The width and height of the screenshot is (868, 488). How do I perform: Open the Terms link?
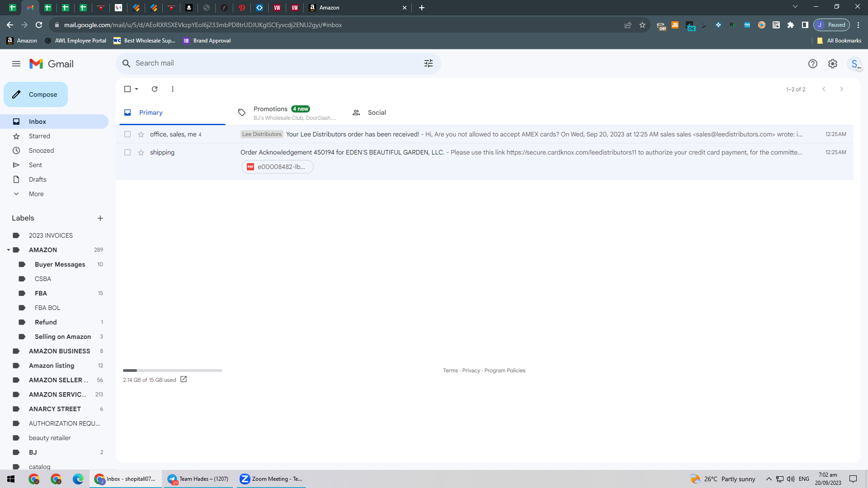tap(450, 371)
